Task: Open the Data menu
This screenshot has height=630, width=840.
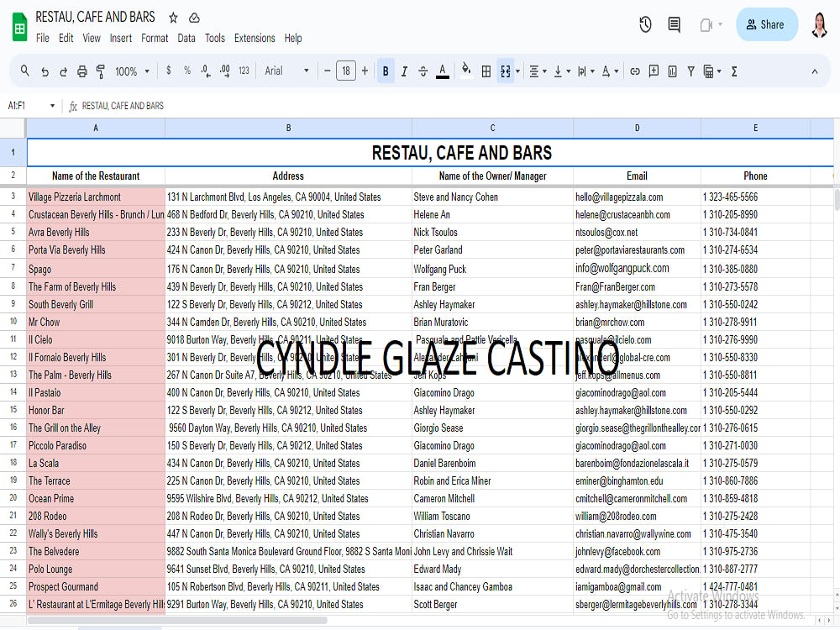Action: click(186, 38)
